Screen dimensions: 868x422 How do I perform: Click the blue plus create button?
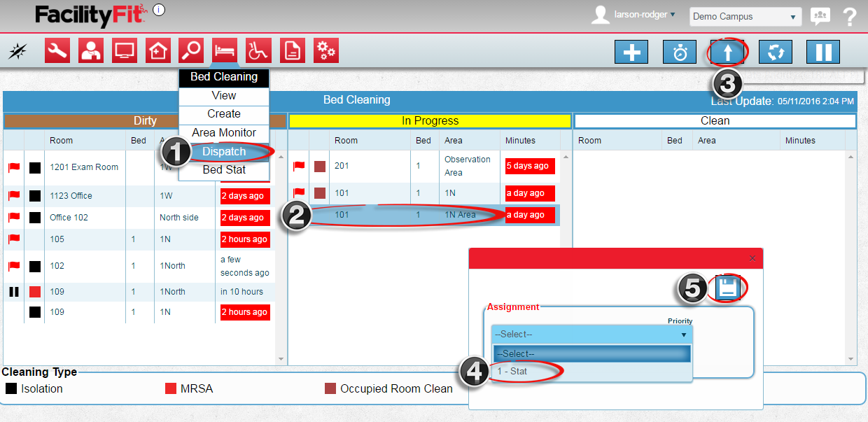pyautogui.click(x=631, y=52)
